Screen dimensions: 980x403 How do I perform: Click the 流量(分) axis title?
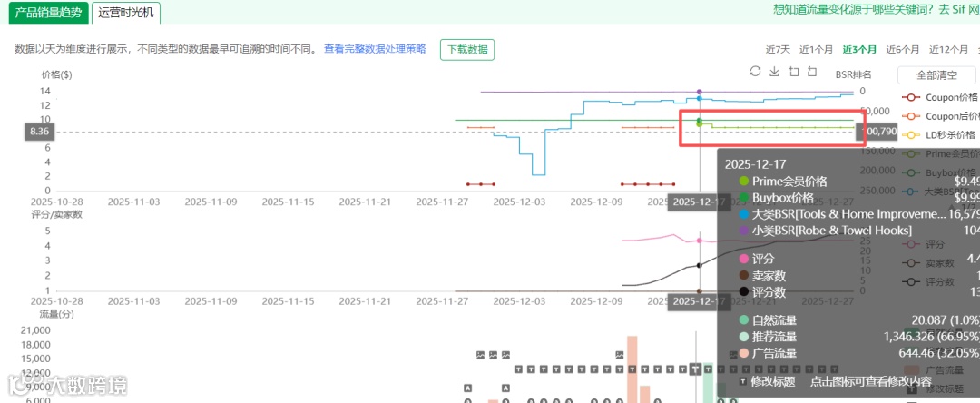point(56,314)
